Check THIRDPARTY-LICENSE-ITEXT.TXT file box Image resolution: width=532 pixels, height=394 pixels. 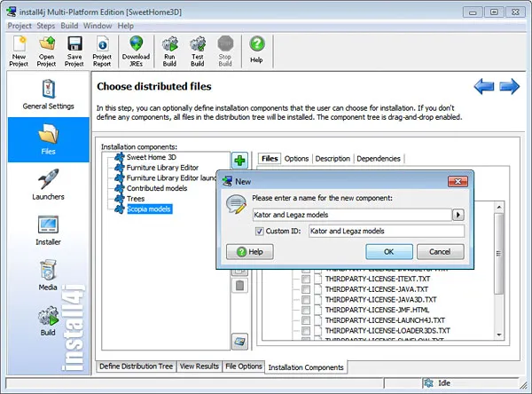(306, 279)
